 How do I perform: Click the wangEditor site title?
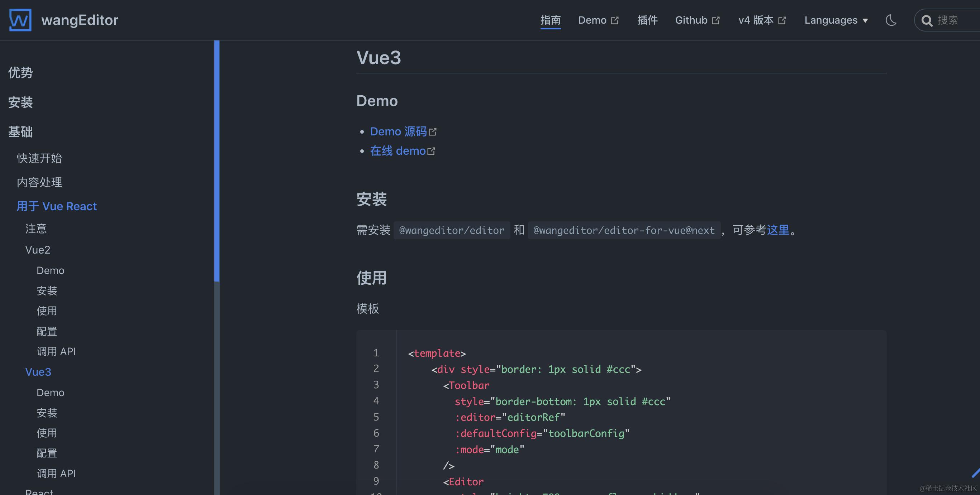click(80, 20)
